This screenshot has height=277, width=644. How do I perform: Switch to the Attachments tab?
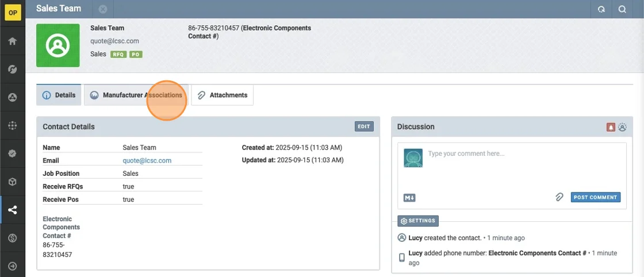coord(223,95)
